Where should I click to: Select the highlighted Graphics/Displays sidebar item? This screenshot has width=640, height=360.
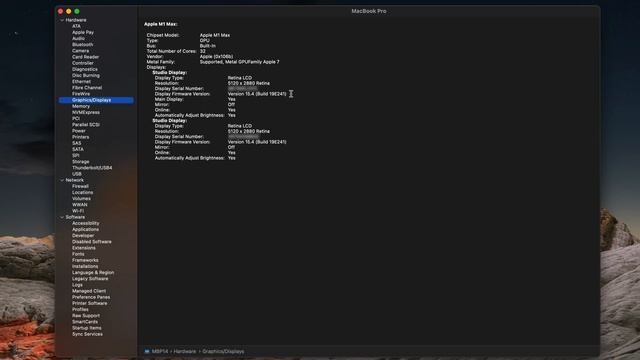96,100
